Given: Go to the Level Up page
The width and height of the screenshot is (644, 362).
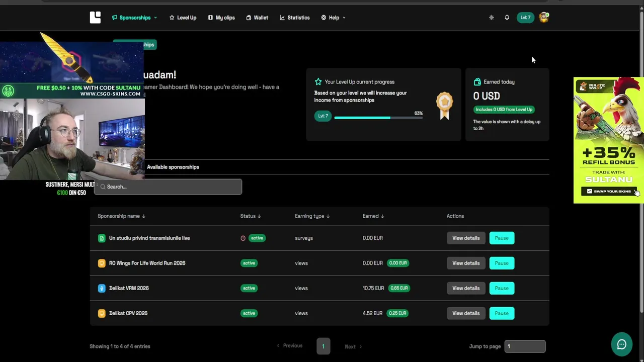Looking at the screenshot, I should tap(183, 18).
